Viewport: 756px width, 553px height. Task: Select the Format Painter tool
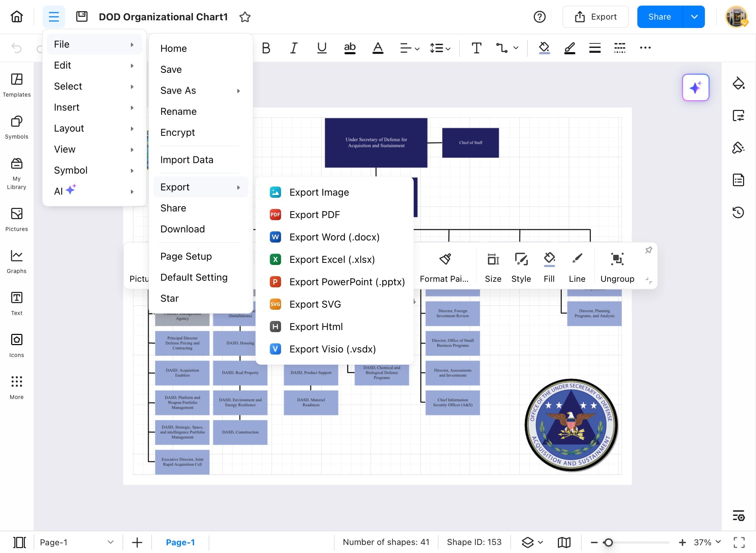(x=444, y=265)
